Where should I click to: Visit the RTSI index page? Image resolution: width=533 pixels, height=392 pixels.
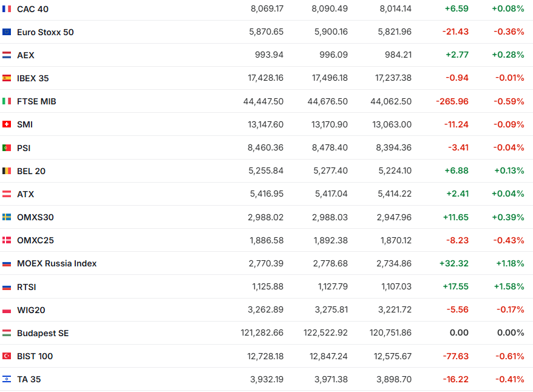(x=27, y=287)
